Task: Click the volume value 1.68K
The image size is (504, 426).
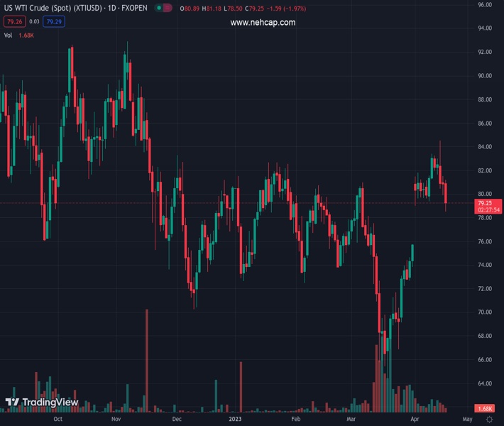Action: (26, 35)
